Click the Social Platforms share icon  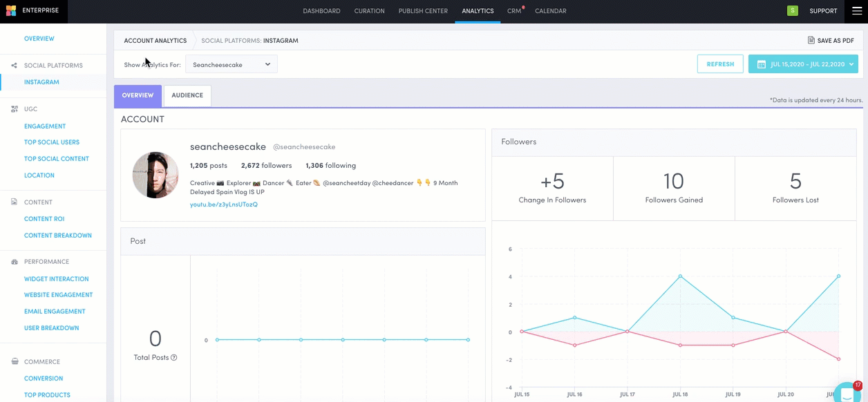pyautogui.click(x=14, y=66)
